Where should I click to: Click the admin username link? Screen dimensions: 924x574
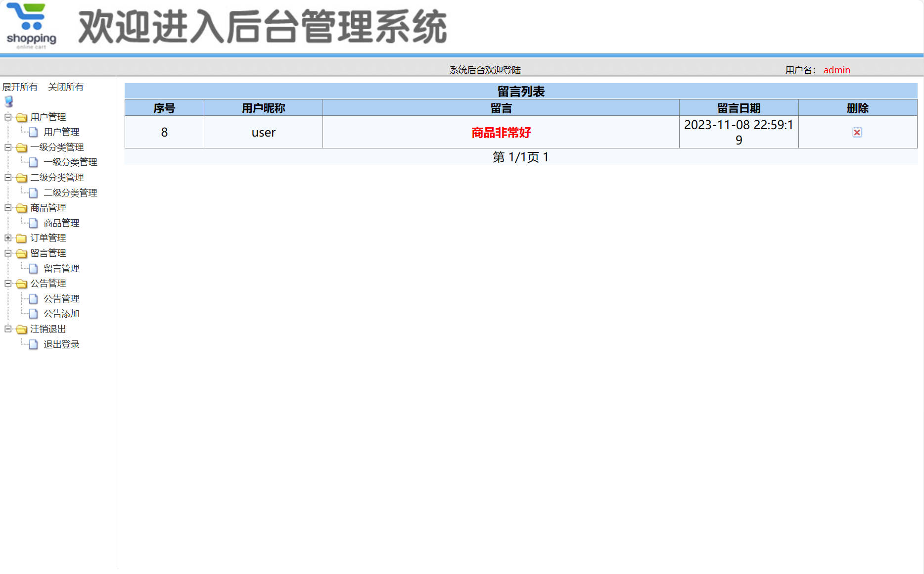pos(837,70)
